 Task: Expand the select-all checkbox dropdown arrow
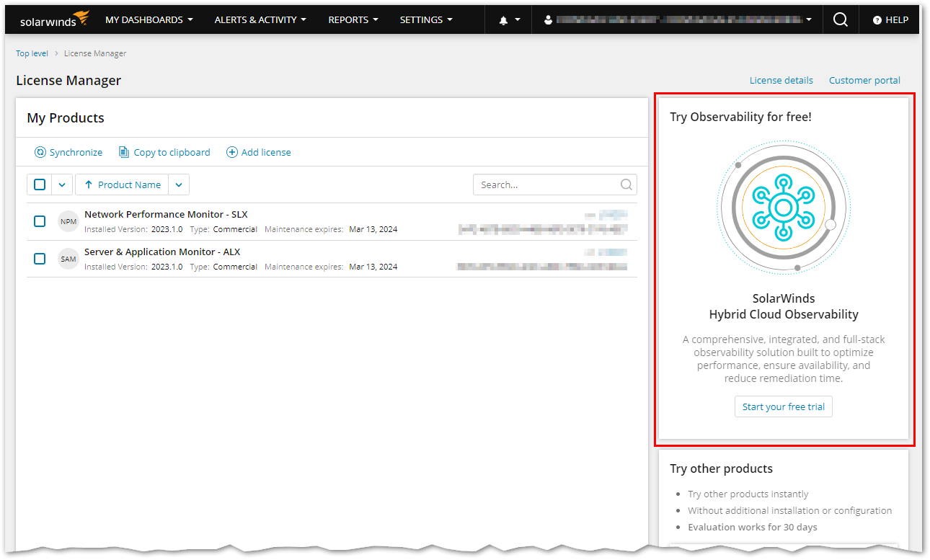[62, 185]
